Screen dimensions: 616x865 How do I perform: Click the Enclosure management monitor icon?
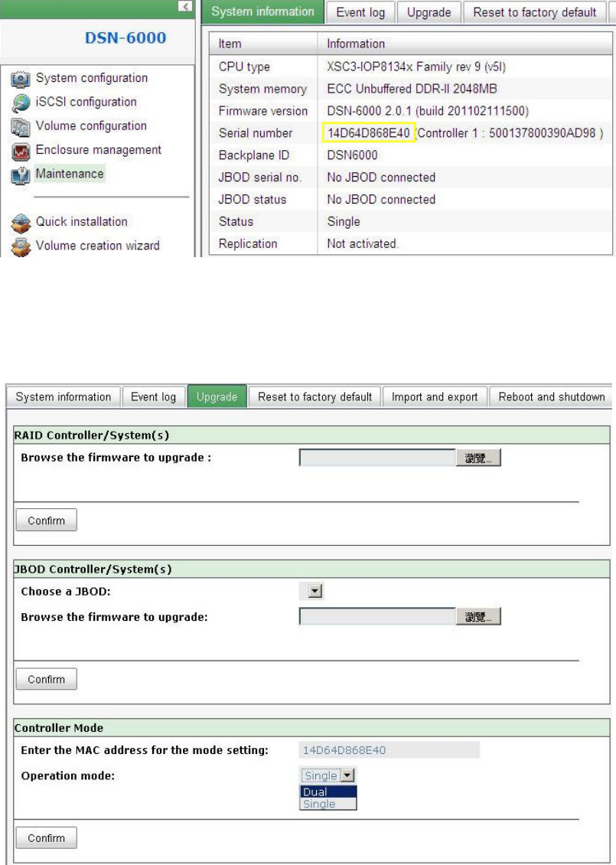21,151
